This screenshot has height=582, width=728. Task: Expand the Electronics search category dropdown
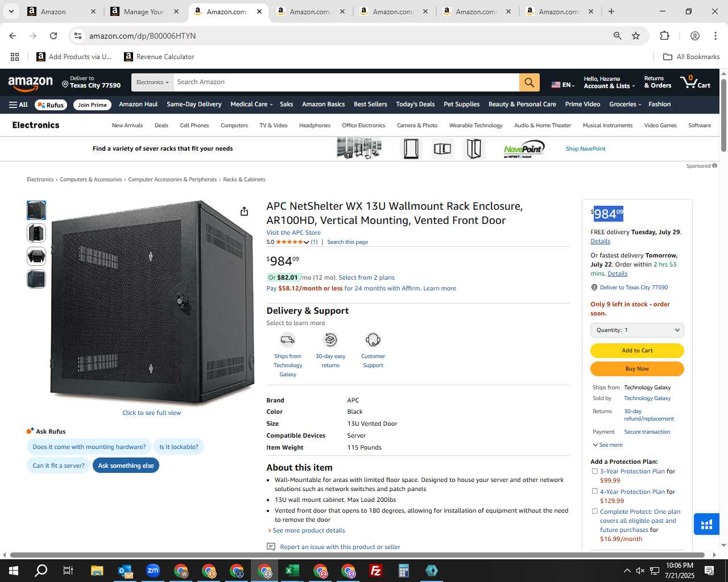[x=152, y=82]
